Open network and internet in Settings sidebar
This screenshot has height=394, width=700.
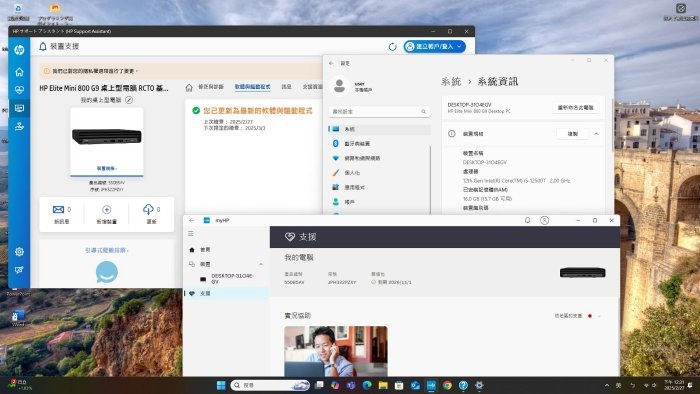(x=379, y=158)
